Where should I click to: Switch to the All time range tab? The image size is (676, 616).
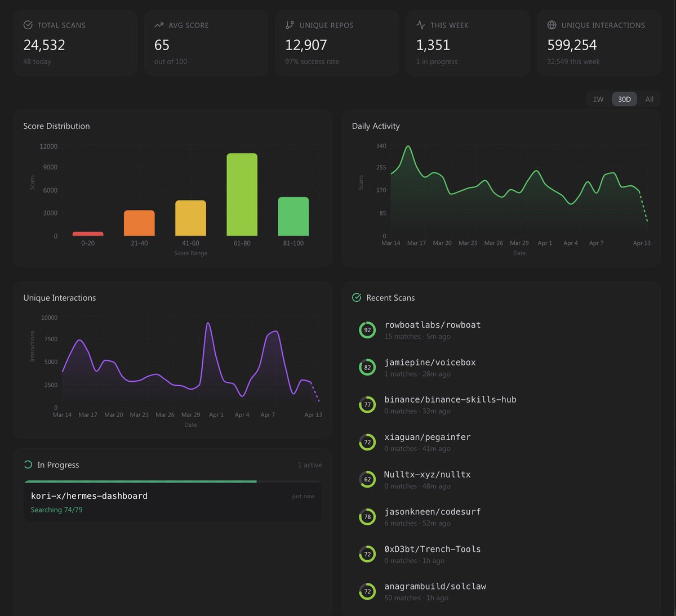tap(649, 99)
